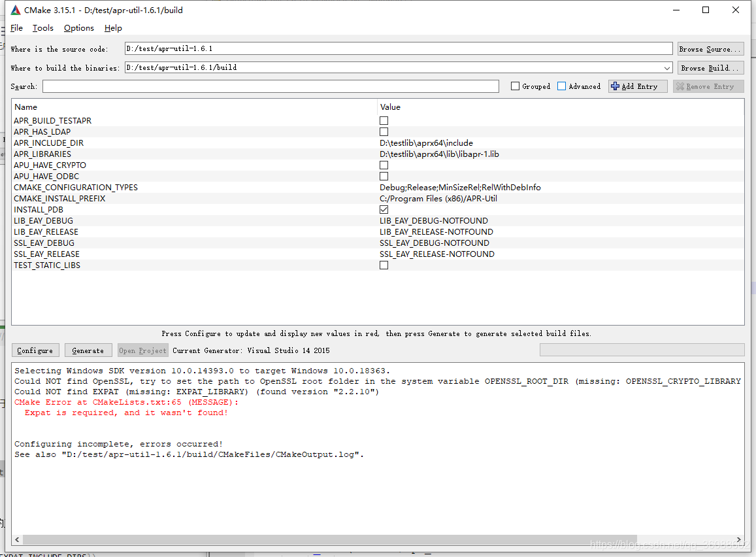Uncheck the INSTALL_PDB checkbox

click(384, 209)
